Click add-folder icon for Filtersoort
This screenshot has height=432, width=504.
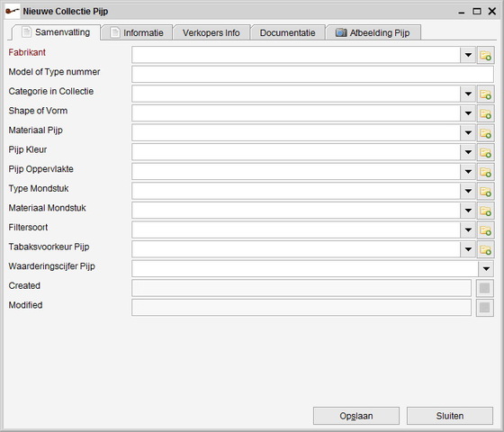tap(485, 230)
